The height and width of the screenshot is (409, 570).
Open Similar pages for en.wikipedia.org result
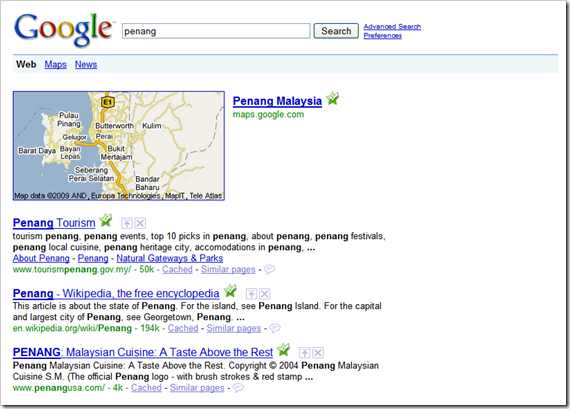click(x=234, y=328)
